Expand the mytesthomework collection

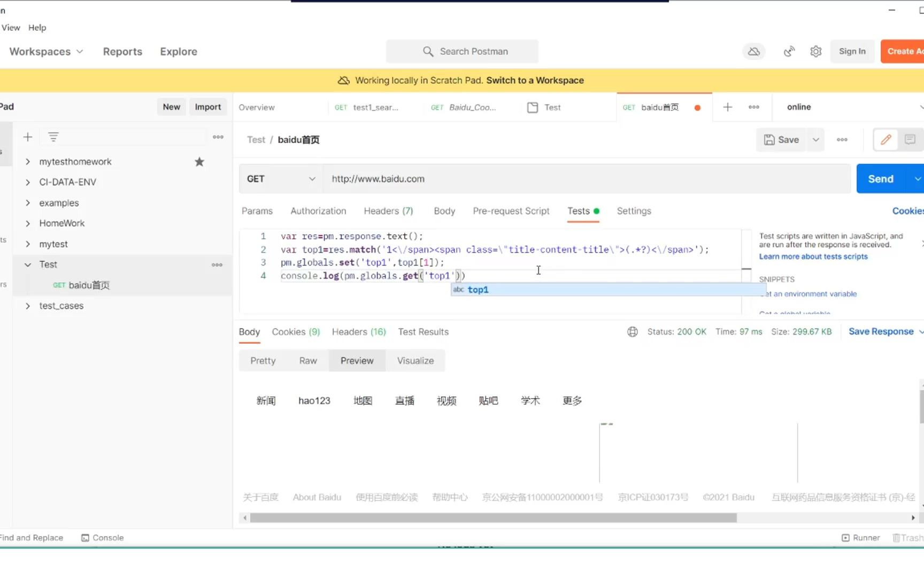pyautogui.click(x=28, y=162)
